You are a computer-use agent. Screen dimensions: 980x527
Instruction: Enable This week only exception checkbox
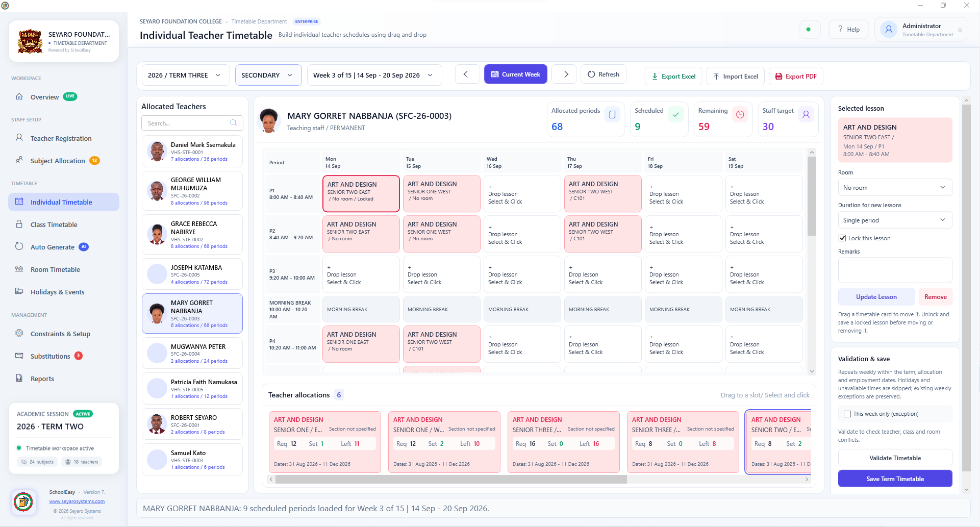tap(847, 414)
